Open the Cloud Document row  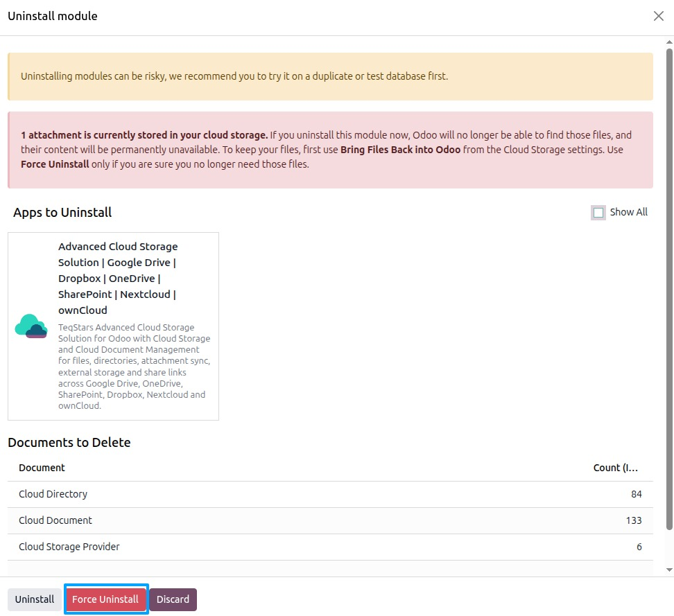pos(330,520)
